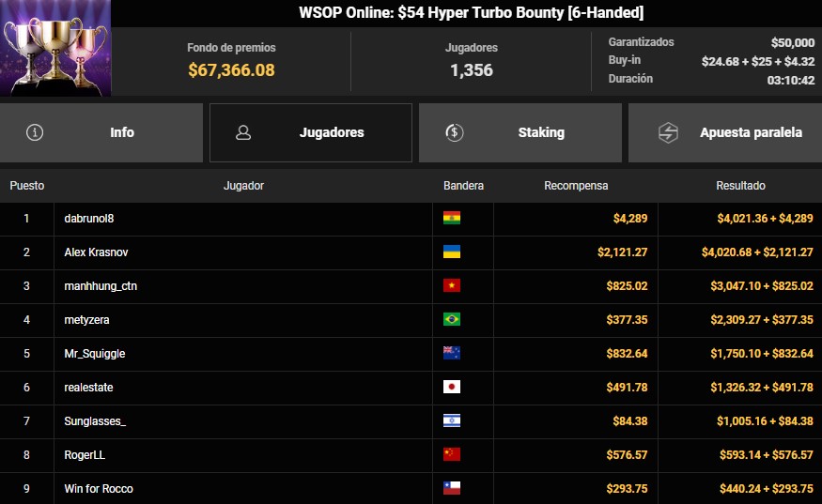Select the Mr_Squiggle player row

click(x=411, y=354)
